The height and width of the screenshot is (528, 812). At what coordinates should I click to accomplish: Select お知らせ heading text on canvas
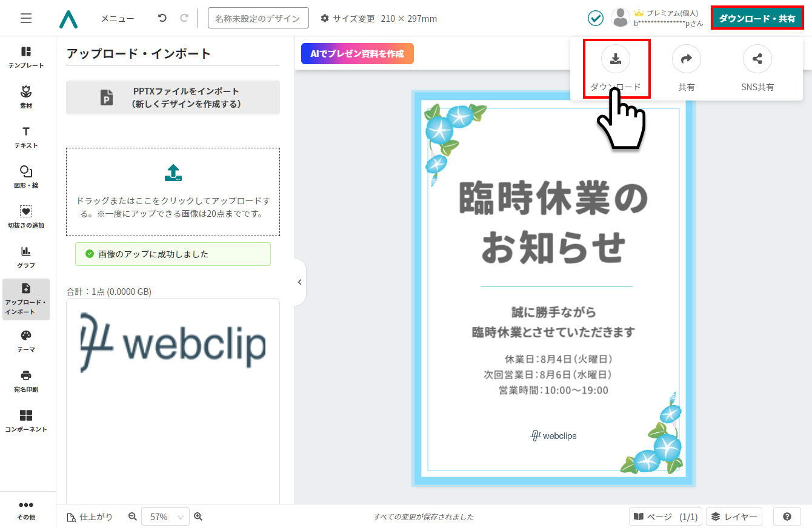(553, 246)
